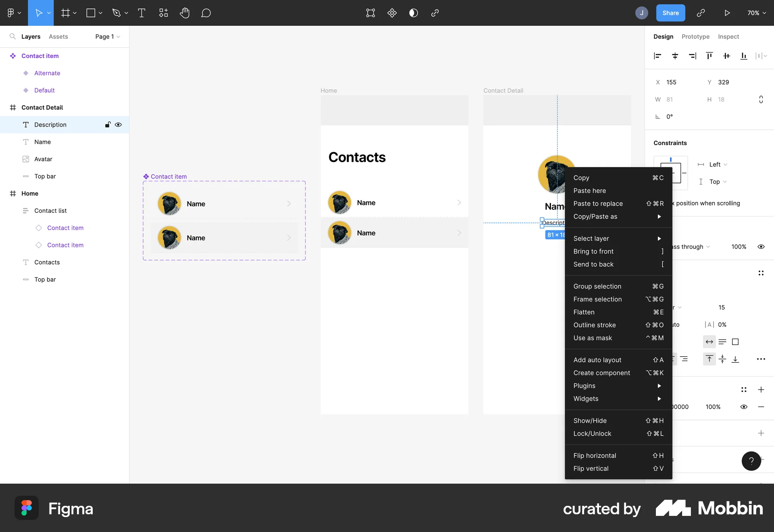Switch to the Prototype tab
The height and width of the screenshot is (532, 774).
[x=695, y=36]
